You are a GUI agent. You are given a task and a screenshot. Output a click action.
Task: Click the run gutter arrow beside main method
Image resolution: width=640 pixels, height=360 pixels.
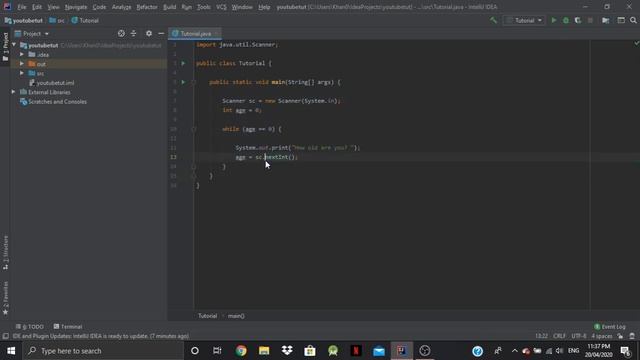(x=183, y=82)
